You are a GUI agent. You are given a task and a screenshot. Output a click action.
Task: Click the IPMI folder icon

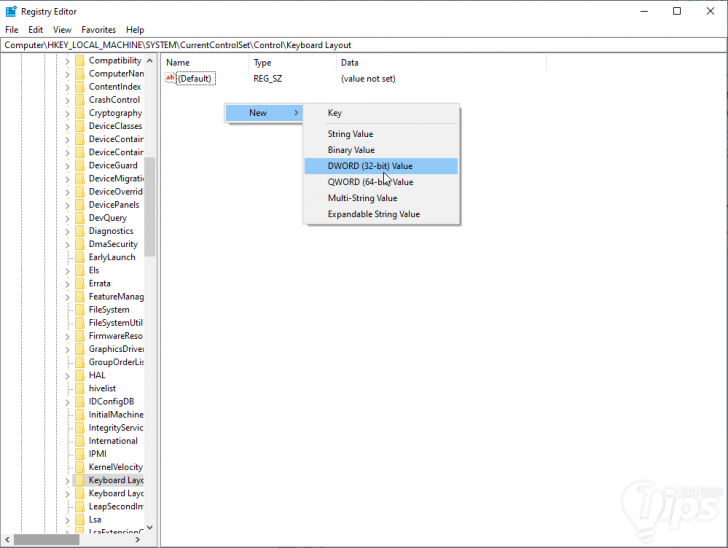point(80,454)
